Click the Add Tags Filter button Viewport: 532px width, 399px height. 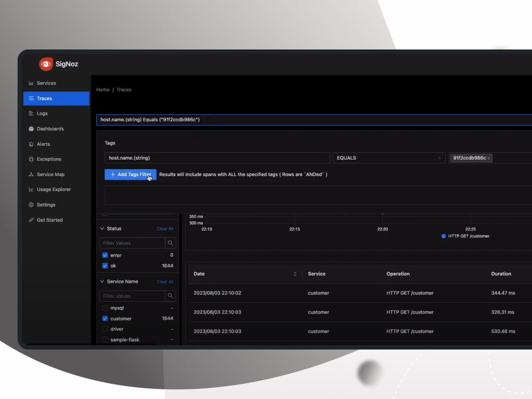click(x=130, y=174)
